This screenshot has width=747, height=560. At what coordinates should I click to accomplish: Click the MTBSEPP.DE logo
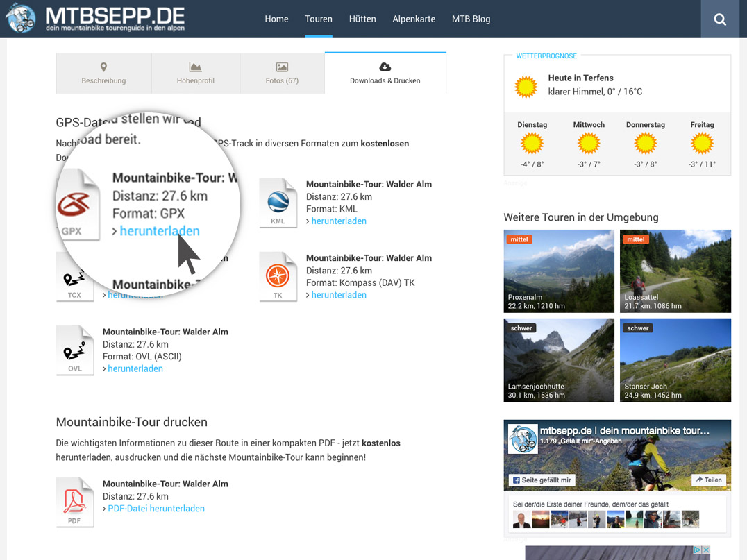tap(95, 19)
